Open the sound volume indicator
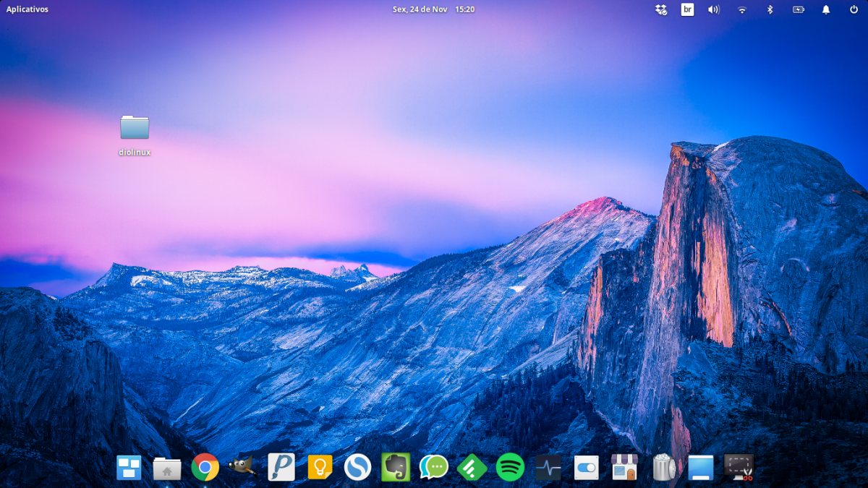The height and width of the screenshot is (488, 868). click(714, 9)
